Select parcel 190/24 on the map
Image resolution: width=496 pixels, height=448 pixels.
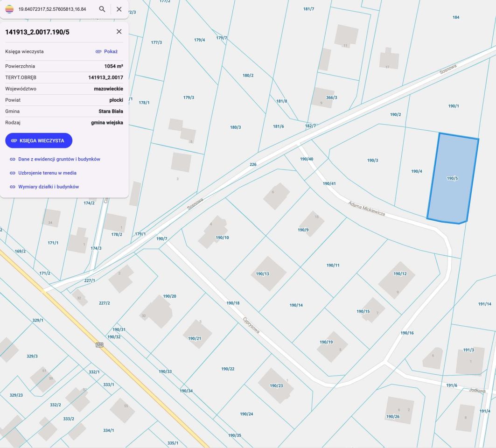[246, 414]
